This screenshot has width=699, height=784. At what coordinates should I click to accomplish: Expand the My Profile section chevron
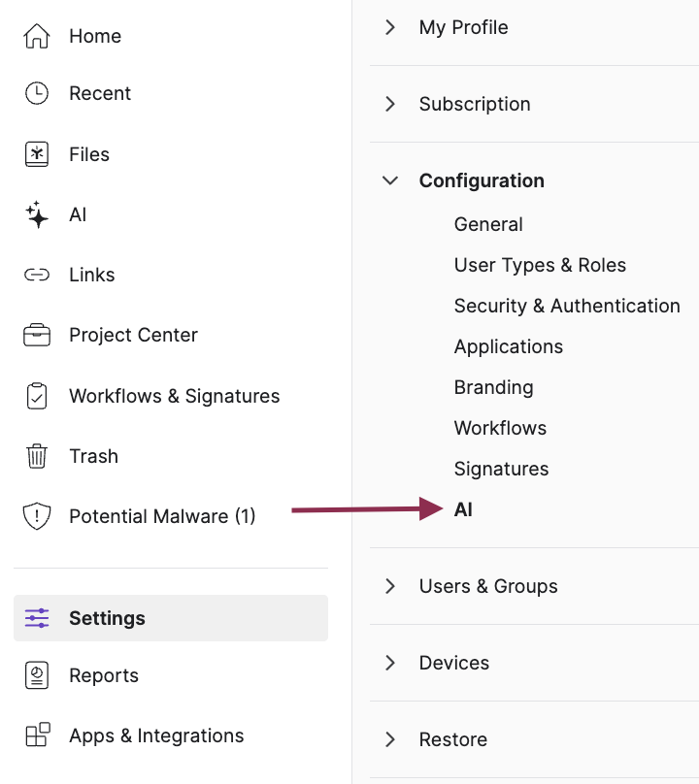[390, 27]
